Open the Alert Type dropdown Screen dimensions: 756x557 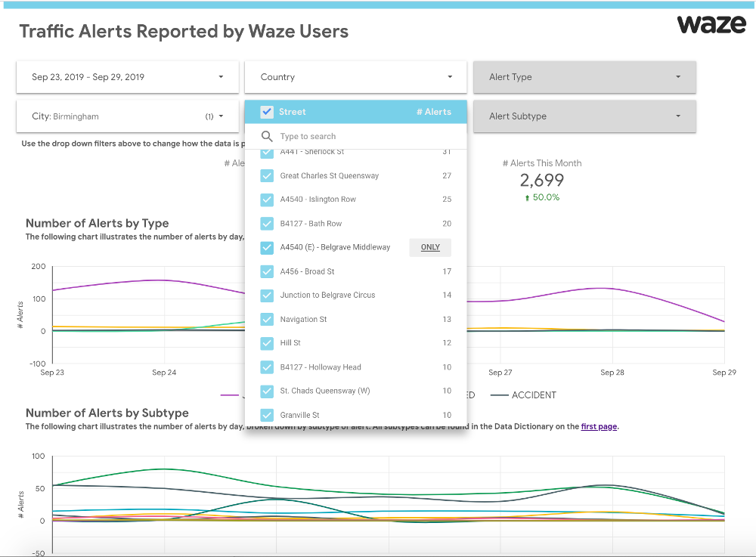tap(677, 76)
